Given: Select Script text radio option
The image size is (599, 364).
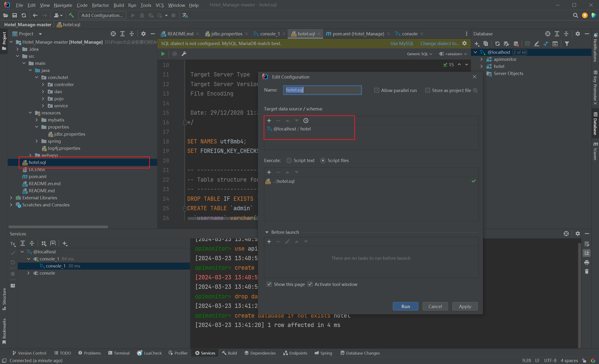Looking at the screenshot, I should click(x=289, y=160).
